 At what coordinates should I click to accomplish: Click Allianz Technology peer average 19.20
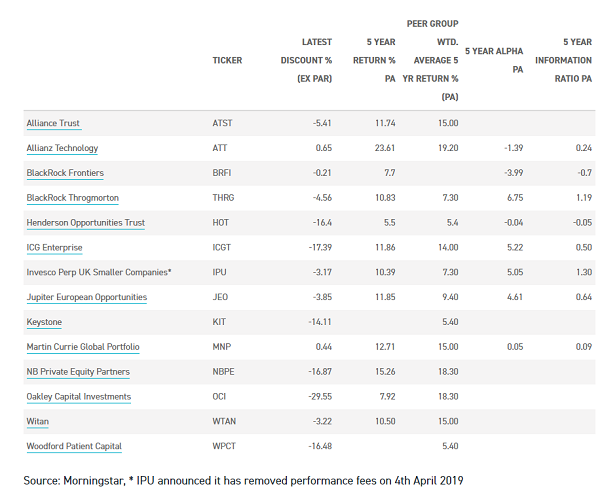[x=448, y=148]
